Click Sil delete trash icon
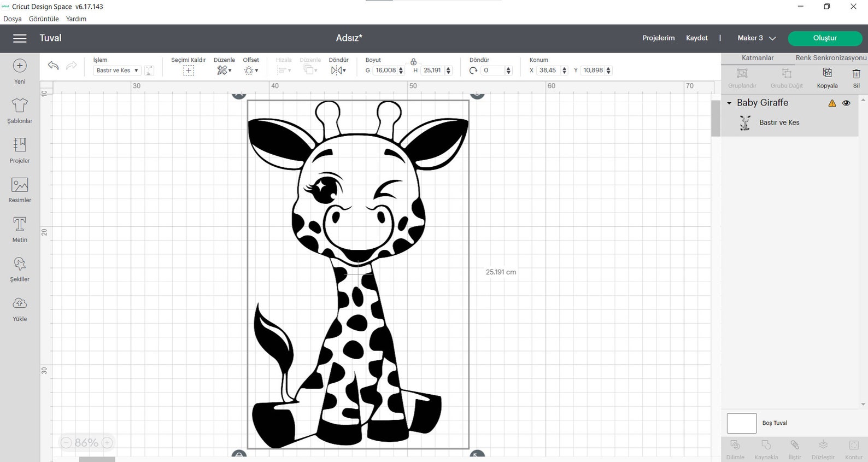The image size is (868, 462). (856, 78)
